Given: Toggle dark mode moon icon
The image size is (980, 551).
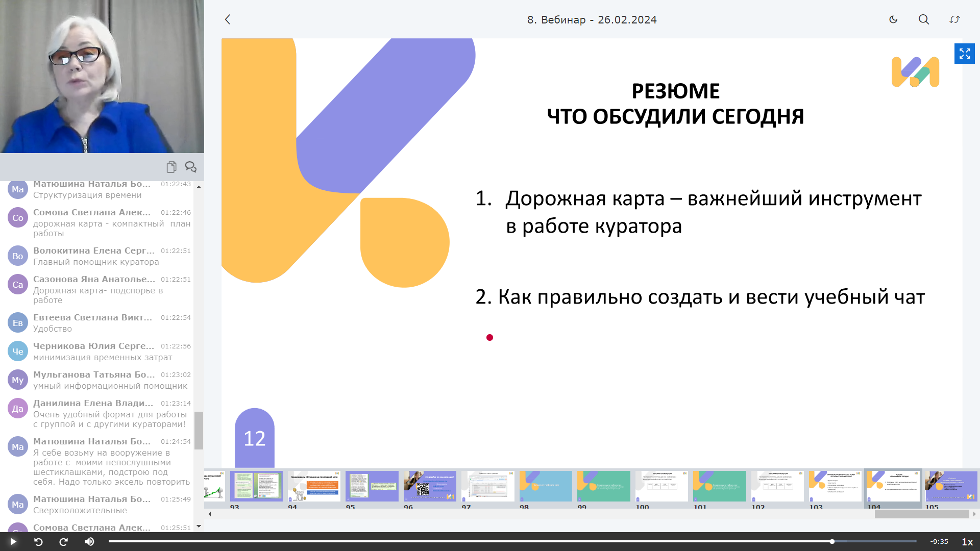Looking at the screenshot, I should point(893,19).
